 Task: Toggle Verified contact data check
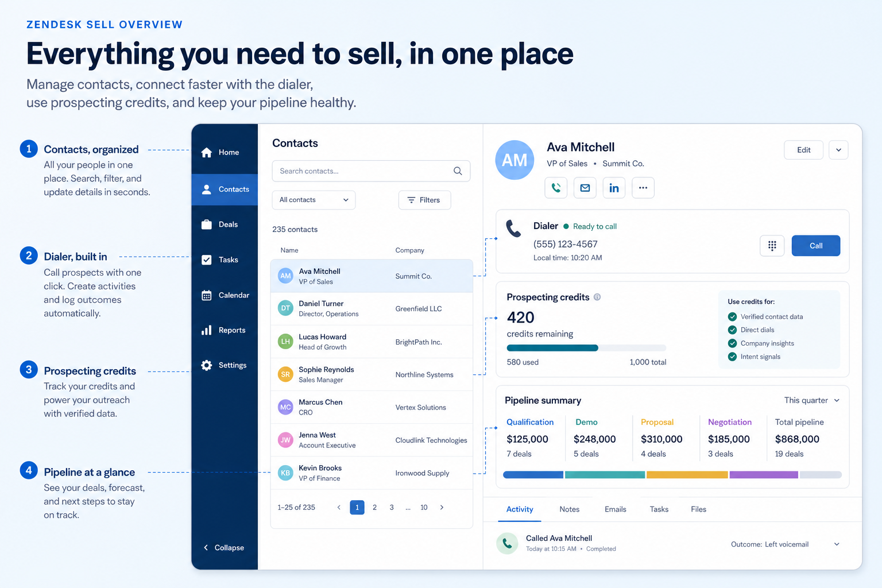tap(732, 316)
